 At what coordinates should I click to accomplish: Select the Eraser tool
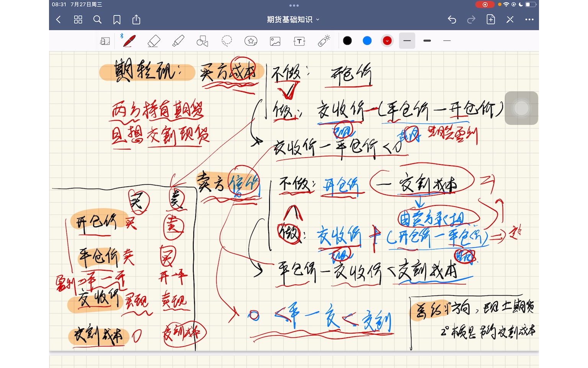click(x=154, y=41)
